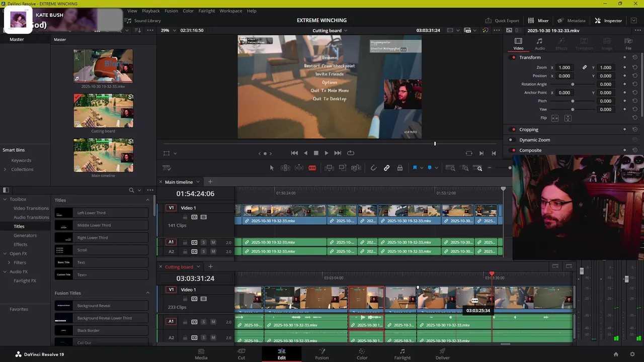Viewport: 644px width, 362px height.
Task: Click the Zoom X value field
Action: coord(565,67)
